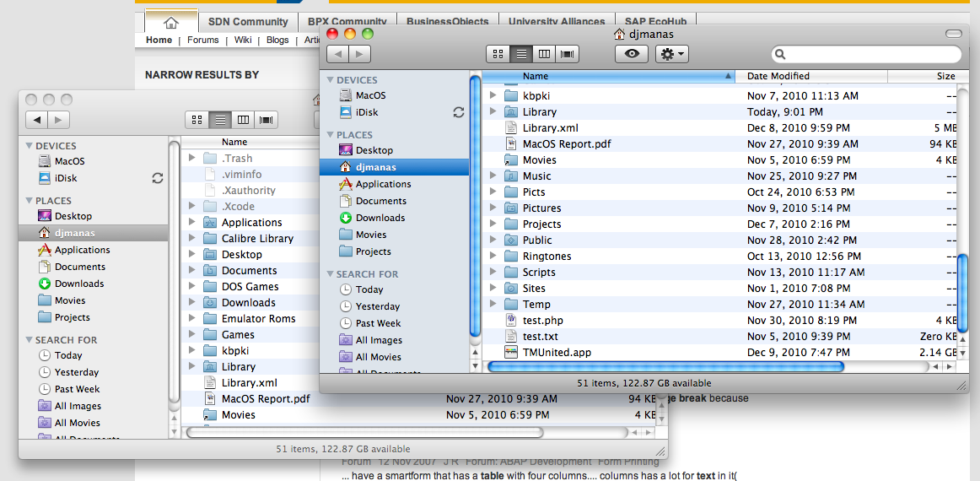This screenshot has width=980, height=481.
Task: Expand the Projects folder in front list
Action: (x=493, y=224)
